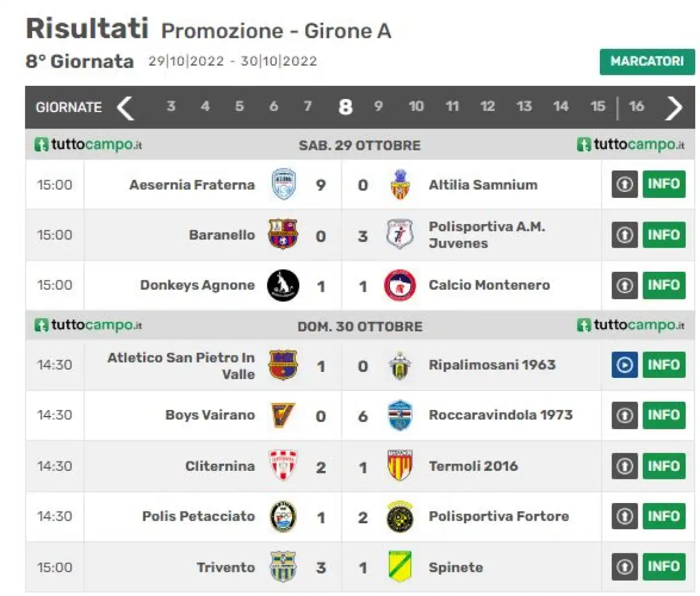Switch to giornata 16
The height and width of the screenshot is (596, 700).
point(636,106)
